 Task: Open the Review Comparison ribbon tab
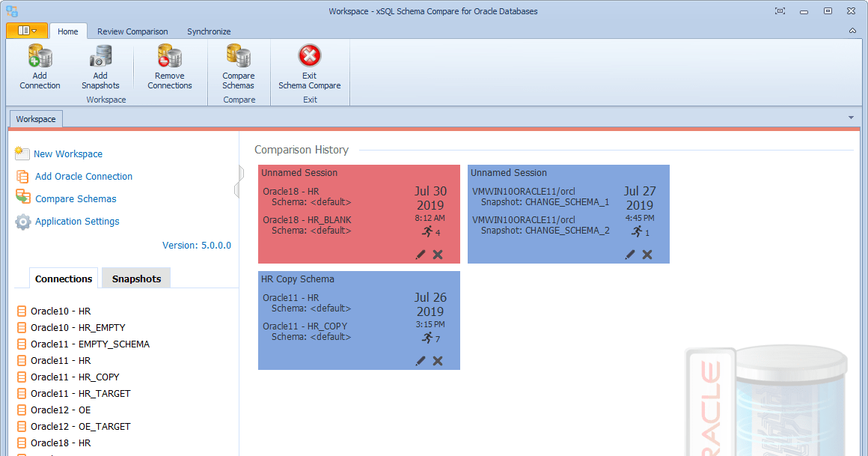coord(132,31)
